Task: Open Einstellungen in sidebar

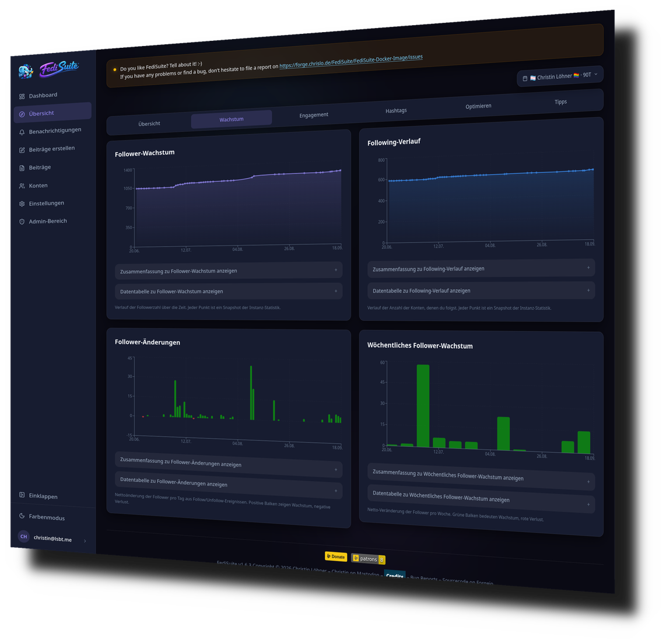Action: 52,204
